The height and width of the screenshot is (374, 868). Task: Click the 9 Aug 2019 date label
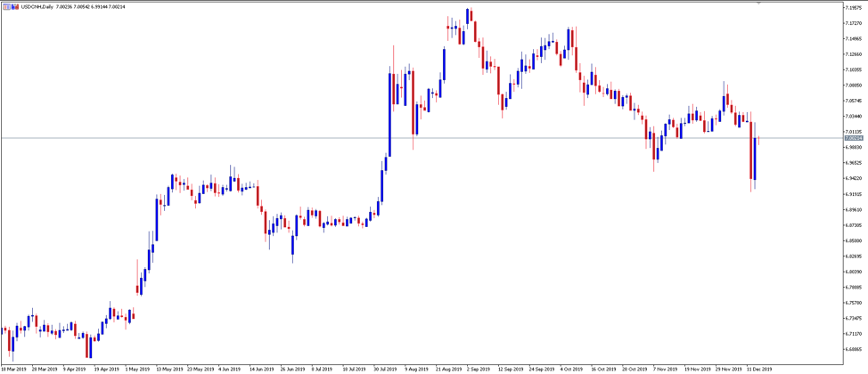coord(416,369)
